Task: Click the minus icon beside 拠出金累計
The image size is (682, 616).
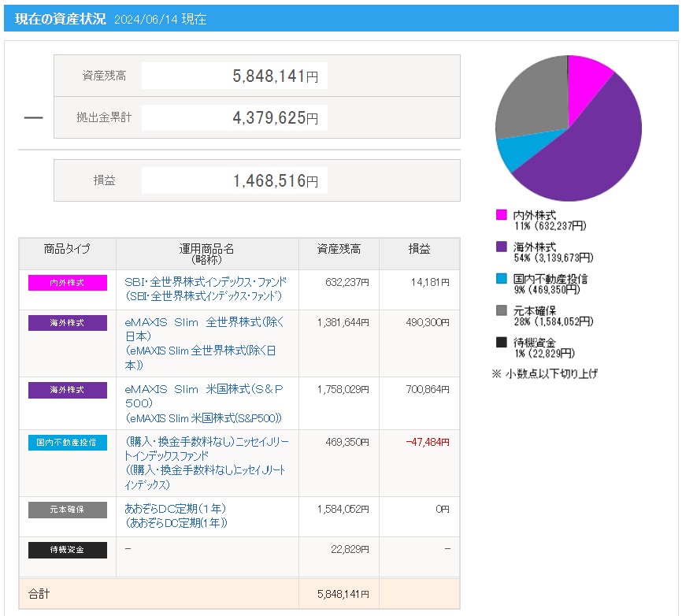Action: (33, 118)
